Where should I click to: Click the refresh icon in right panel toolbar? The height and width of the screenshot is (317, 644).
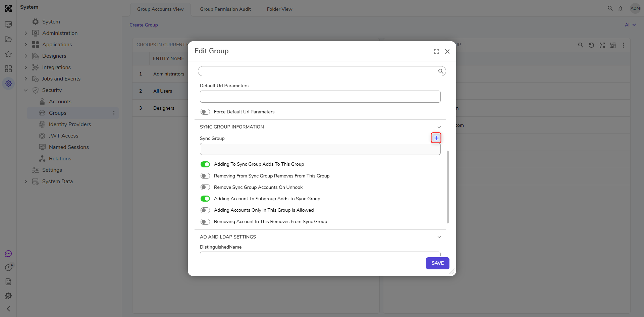click(591, 45)
